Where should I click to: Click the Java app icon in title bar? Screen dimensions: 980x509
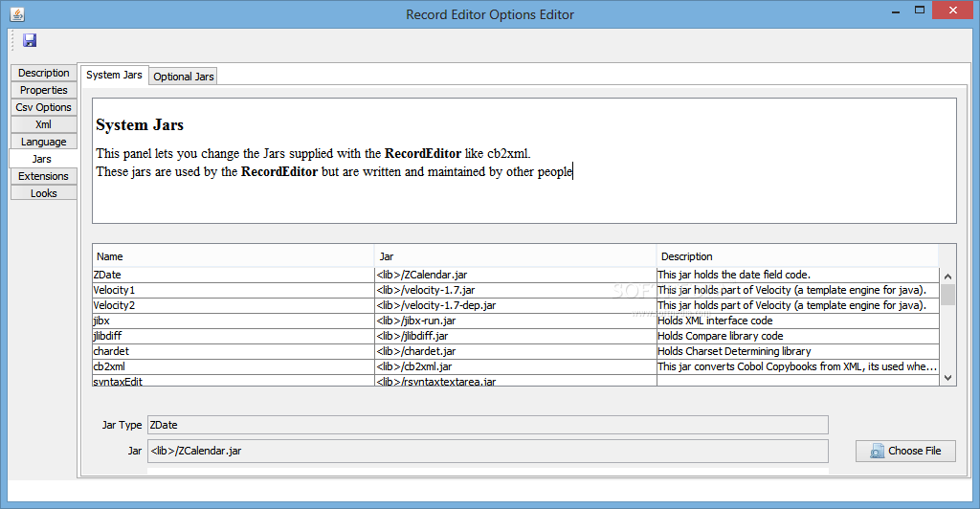pos(17,13)
